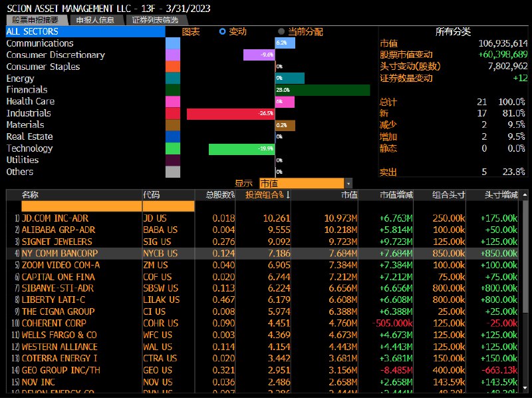The width and height of the screenshot is (532, 398).
Task: Open the GEO GROUP INC/TH holding
Action: click(x=61, y=370)
